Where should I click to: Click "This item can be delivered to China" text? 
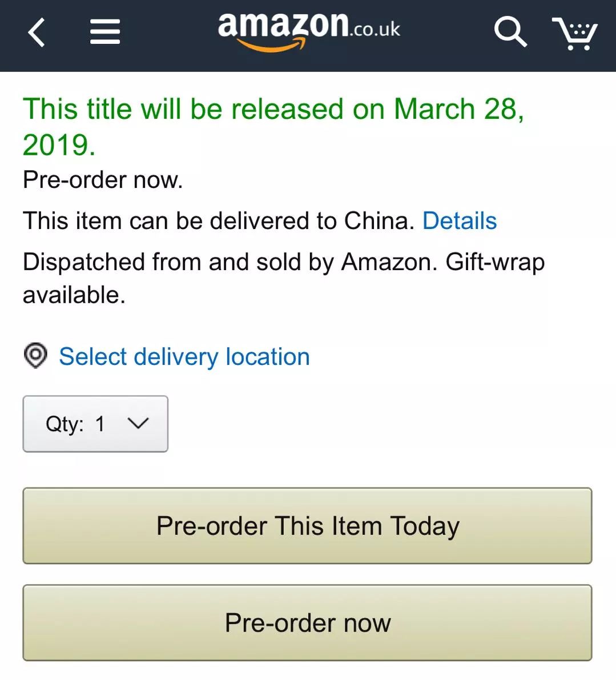[x=218, y=221]
